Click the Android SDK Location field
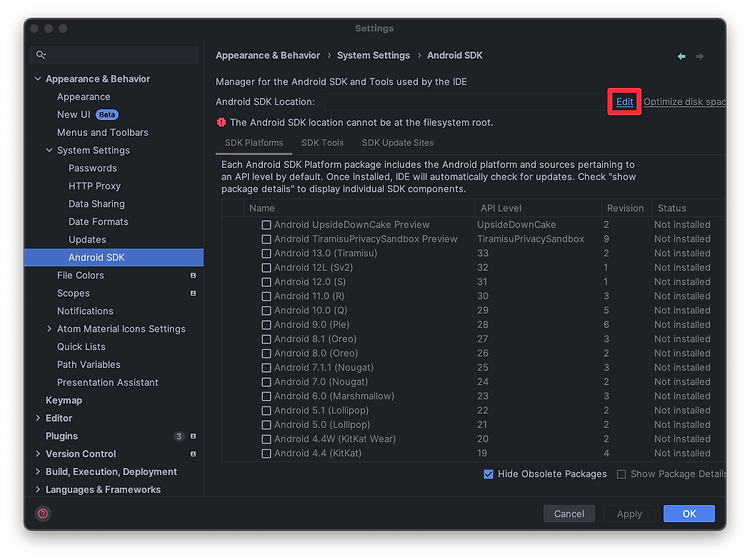This screenshot has height=560, width=750. pos(464,102)
